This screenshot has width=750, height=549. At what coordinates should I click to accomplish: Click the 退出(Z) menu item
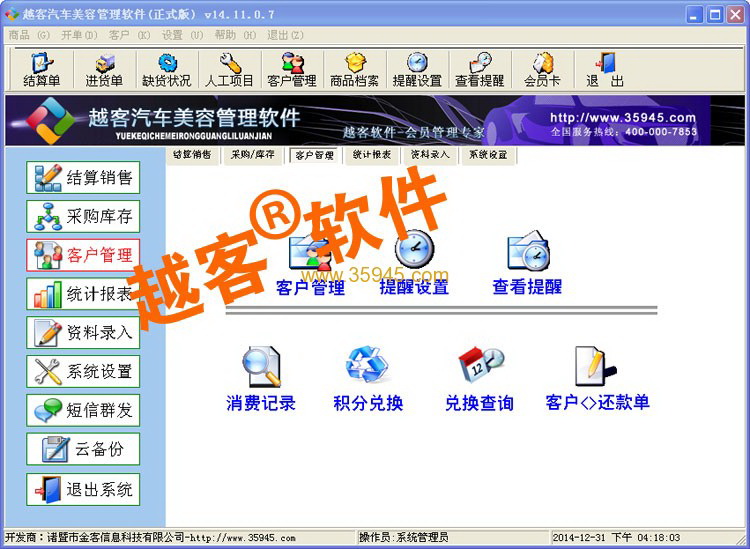pos(285,35)
